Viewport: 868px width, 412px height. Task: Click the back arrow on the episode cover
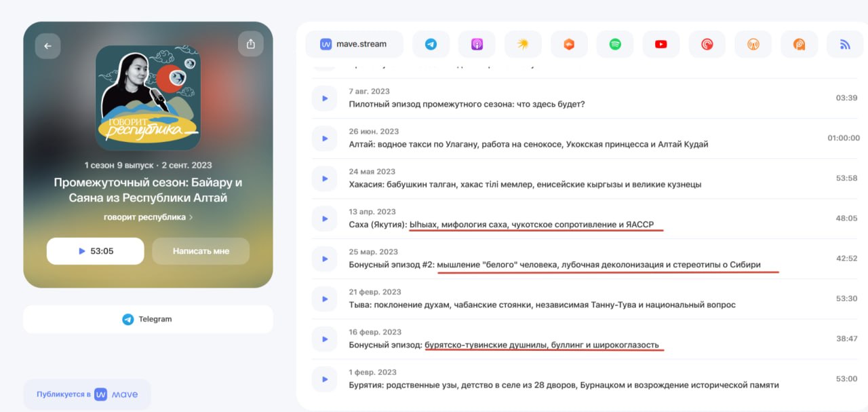[x=47, y=45]
